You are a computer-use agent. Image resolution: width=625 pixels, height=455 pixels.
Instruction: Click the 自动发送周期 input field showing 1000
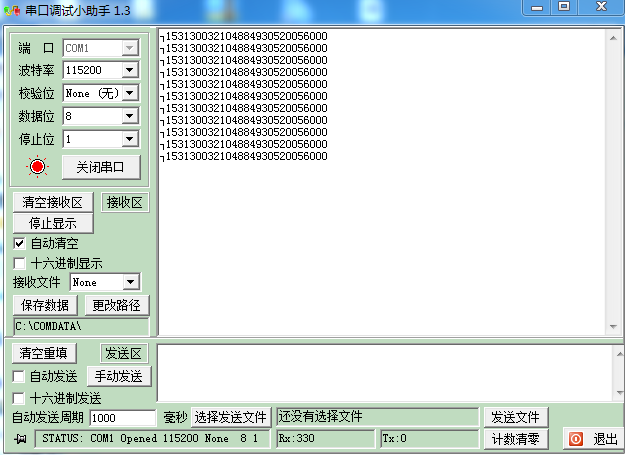(122, 418)
